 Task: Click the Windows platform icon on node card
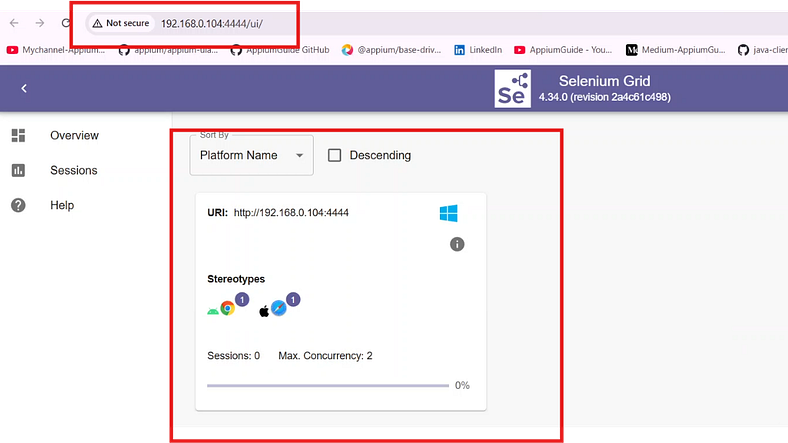(x=448, y=213)
